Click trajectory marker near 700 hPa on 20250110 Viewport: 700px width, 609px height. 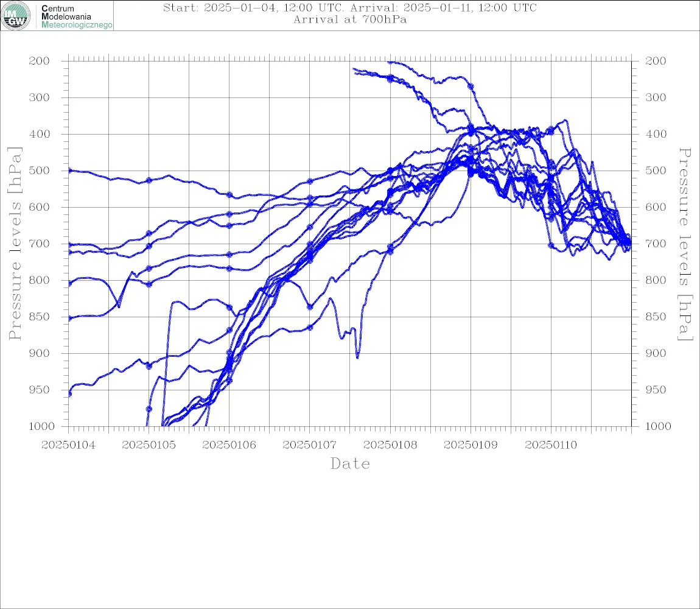[551, 245]
